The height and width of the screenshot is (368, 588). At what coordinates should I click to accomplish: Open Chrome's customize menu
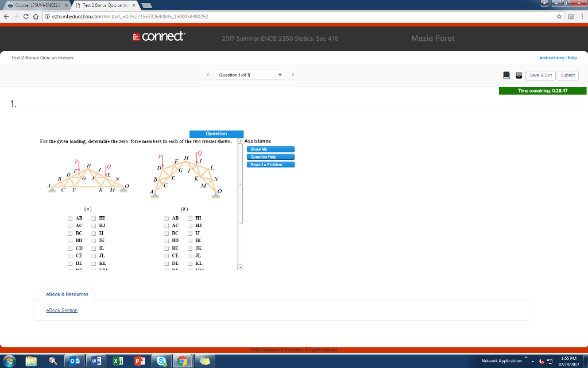[583, 17]
